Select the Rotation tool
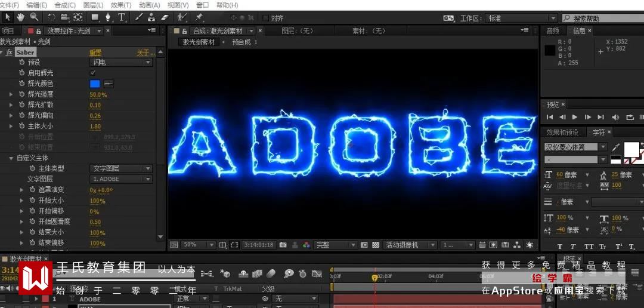Image resolution: width=644 pixels, height=308 pixels. click(52, 17)
